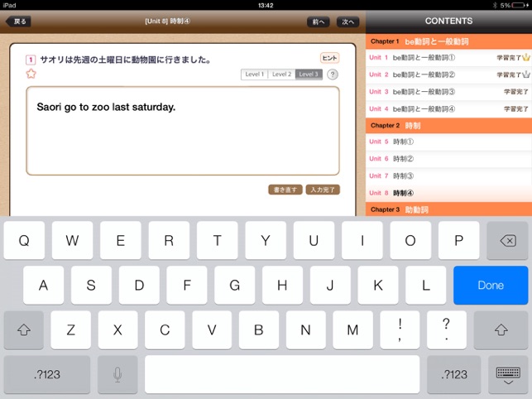Viewport: 532px width, 399px height.
Task: Click inside the answer text field
Action: (183, 131)
